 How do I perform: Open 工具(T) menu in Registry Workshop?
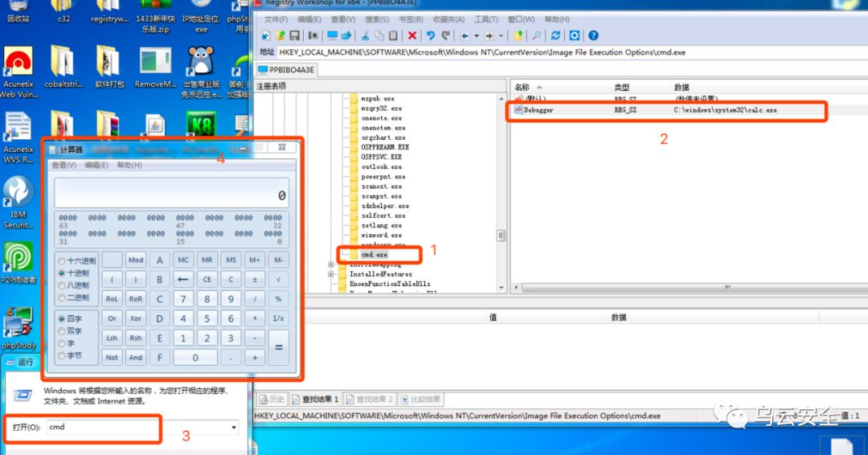point(486,19)
